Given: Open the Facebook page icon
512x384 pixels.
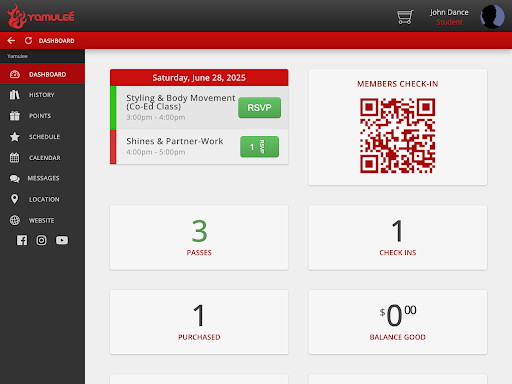Looking at the screenshot, I should click(22, 240).
